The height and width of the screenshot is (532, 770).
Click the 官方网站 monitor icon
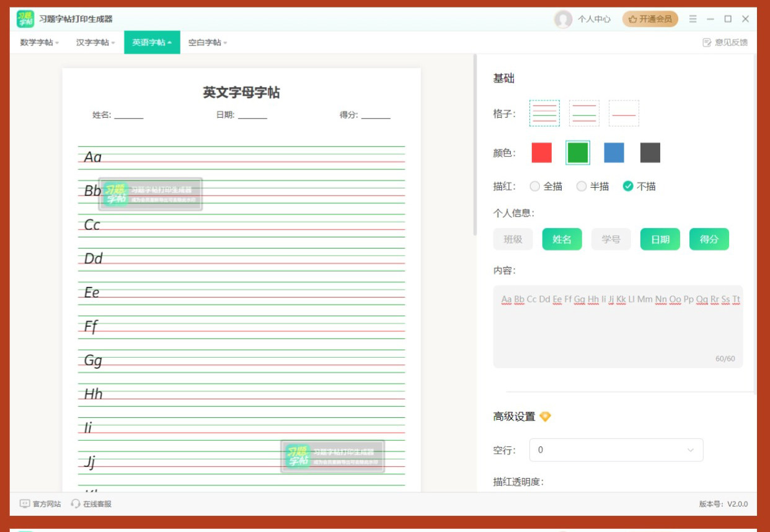[25, 503]
